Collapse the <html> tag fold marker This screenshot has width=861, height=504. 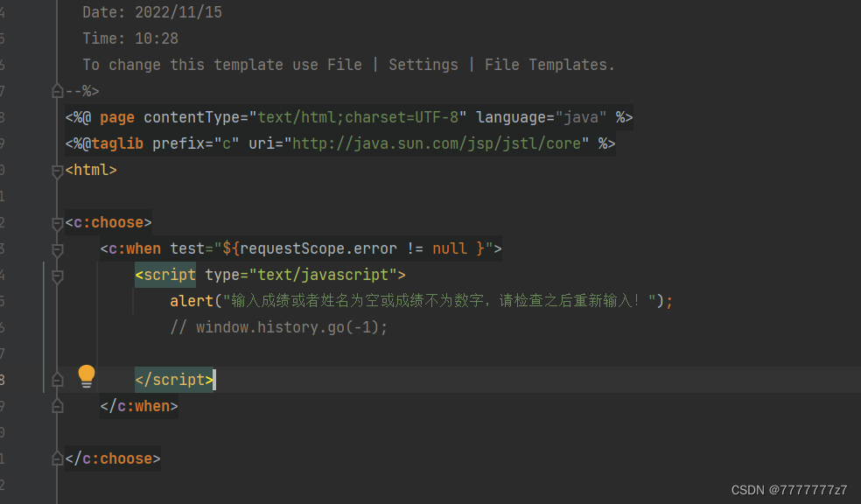57,171
